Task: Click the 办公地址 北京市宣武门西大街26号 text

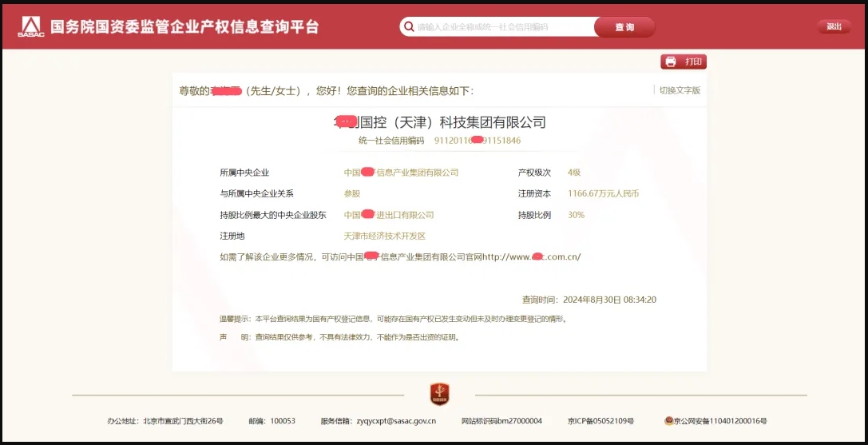Action: [x=165, y=420]
